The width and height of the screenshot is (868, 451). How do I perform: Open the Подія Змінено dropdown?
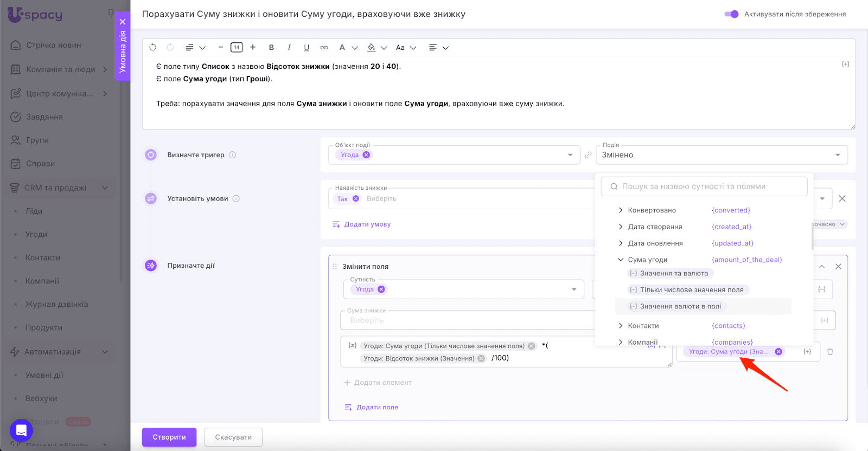click(722, 155)
